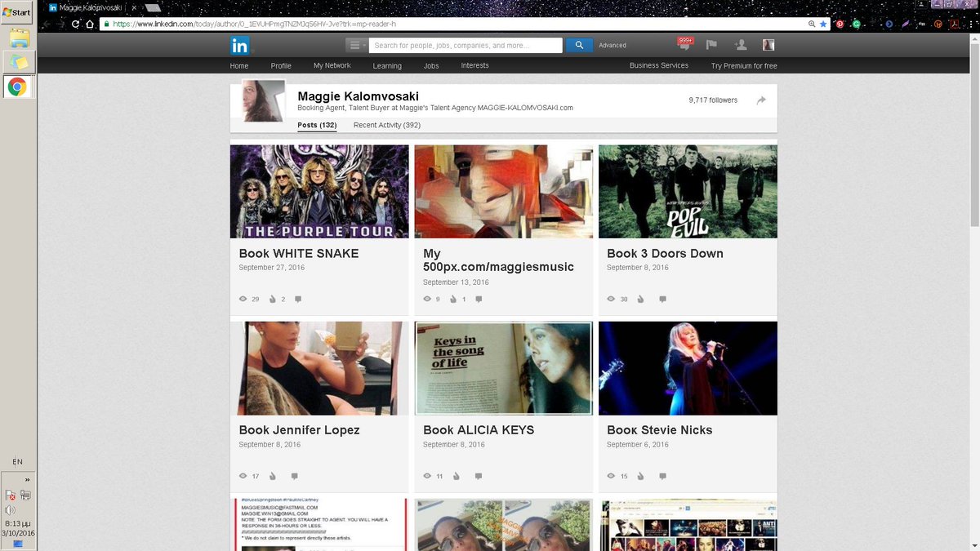The height and width of the screenshot is (551, 980).
Task: Open Book WHITE SNAKE post image
Action: click(x=319, y=192)
